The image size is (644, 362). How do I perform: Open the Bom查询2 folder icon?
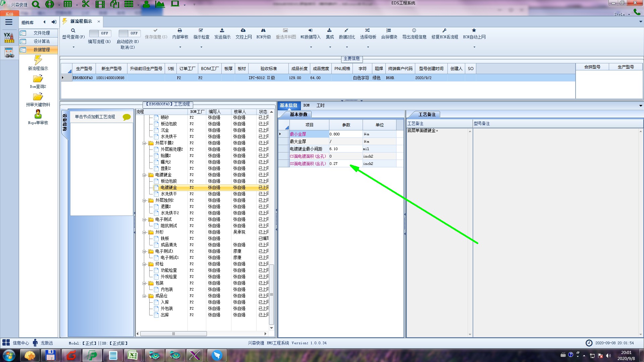[x=38, y=79]
